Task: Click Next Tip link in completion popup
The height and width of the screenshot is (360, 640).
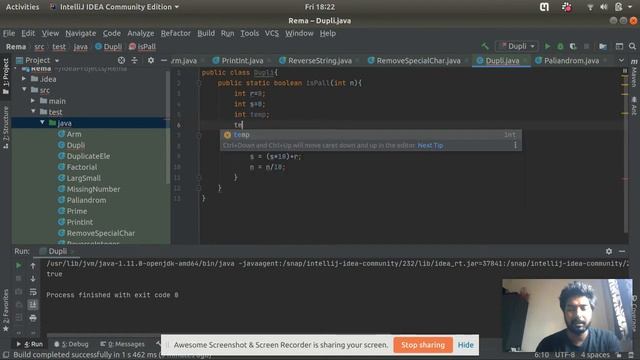Action: 430,145
